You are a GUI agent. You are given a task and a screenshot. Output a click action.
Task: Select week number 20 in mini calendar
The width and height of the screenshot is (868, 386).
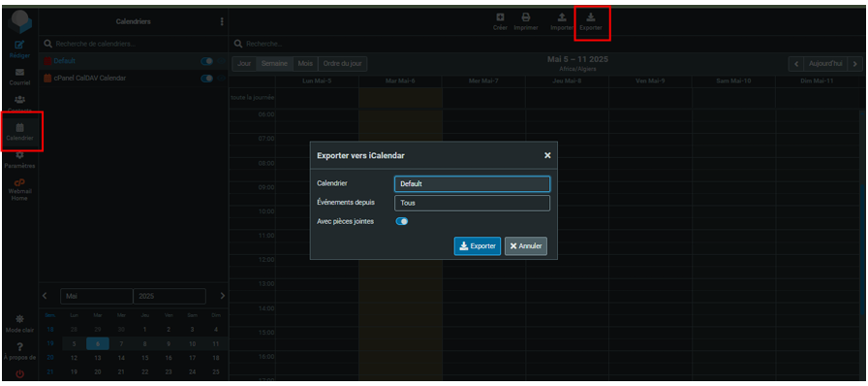click(50, 358)
